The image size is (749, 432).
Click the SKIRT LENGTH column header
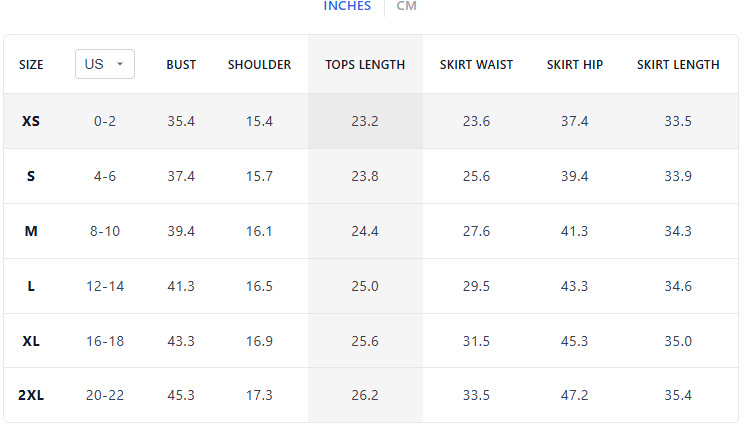(677, 64)
